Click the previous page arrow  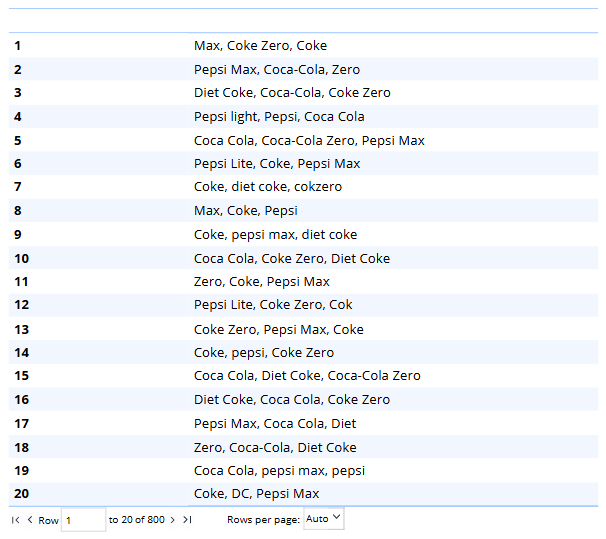pyautogui.click(x=30, y=520)
